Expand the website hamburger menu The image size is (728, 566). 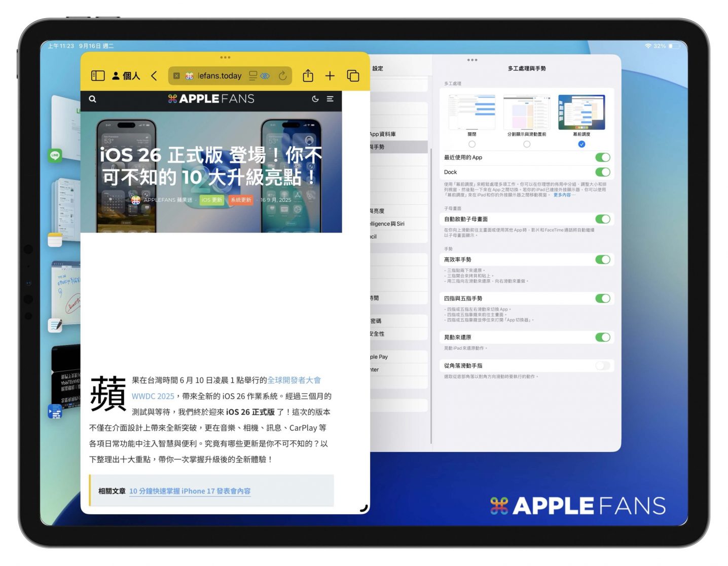click(x=330, y=99)
